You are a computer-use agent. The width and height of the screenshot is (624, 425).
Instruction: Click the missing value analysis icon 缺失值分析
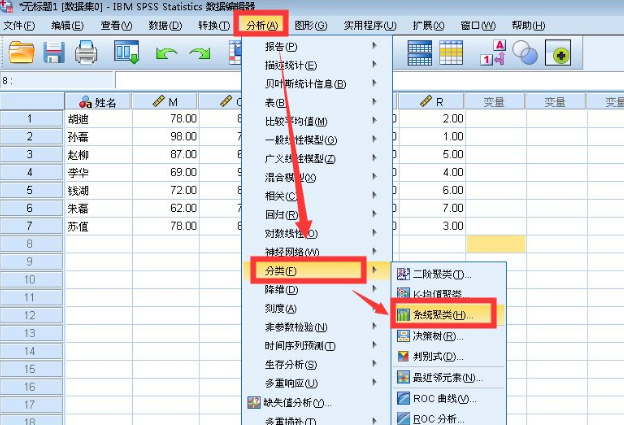tap(254, 403)
